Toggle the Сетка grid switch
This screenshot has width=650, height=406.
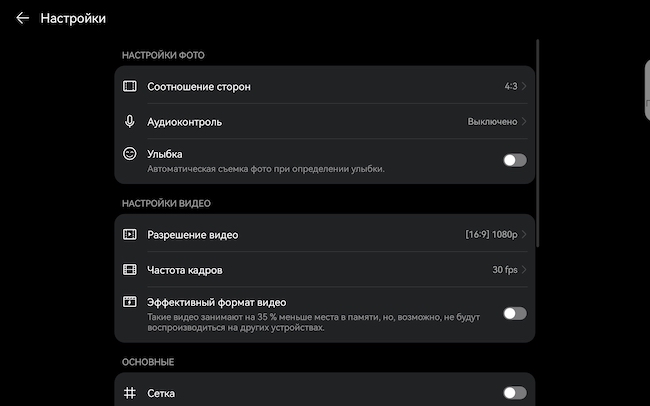[x=515, y=393]
